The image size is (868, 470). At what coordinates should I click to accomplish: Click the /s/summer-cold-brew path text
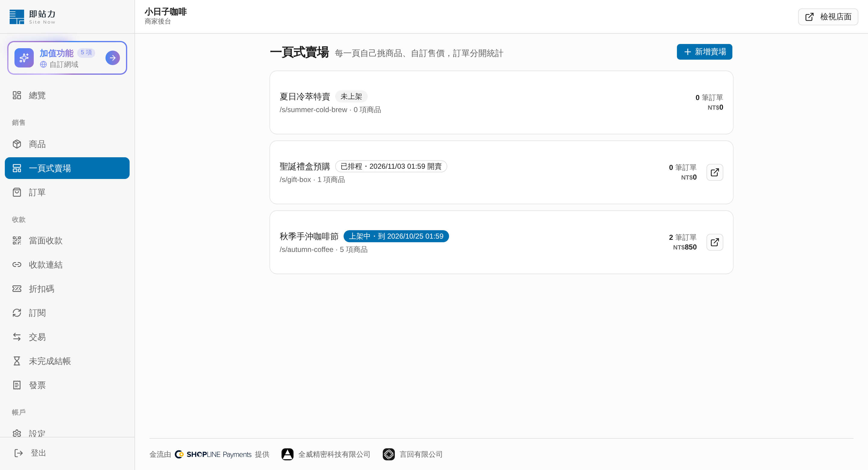[x=313, y=109]
